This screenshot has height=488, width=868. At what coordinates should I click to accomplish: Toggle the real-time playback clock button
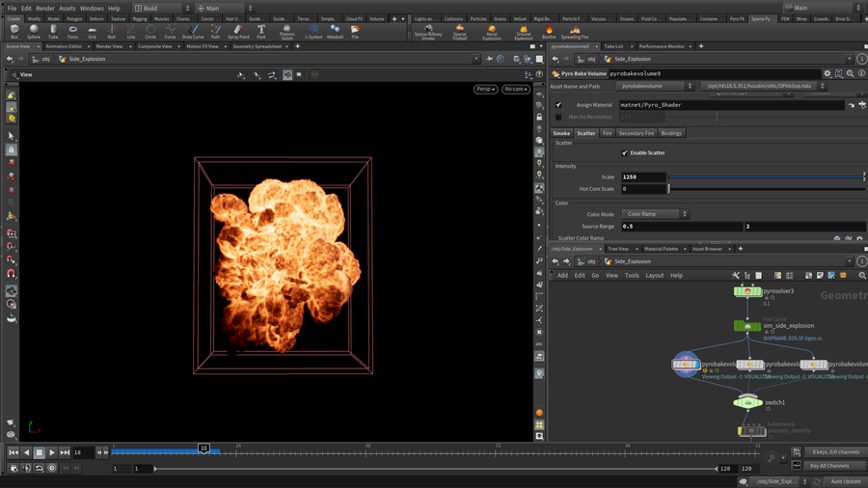pos(52,468)
